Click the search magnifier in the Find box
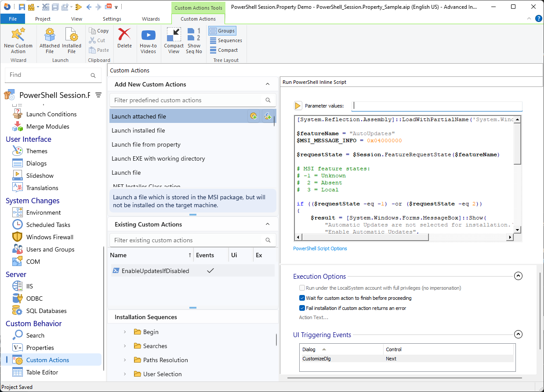 click(x=93, y=75)
